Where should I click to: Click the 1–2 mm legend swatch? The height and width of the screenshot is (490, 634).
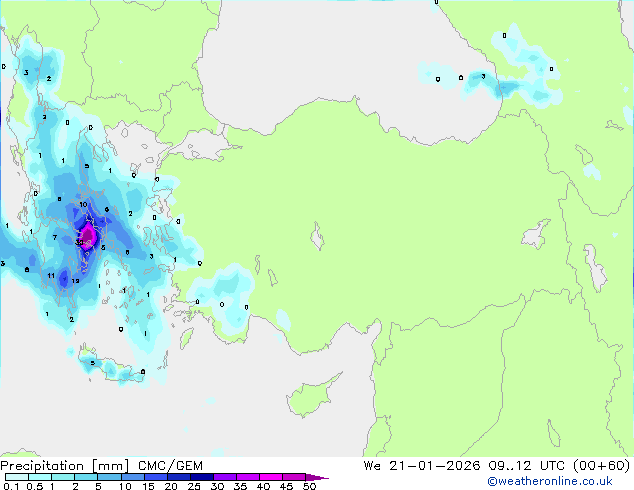click(x=63, y=477)
